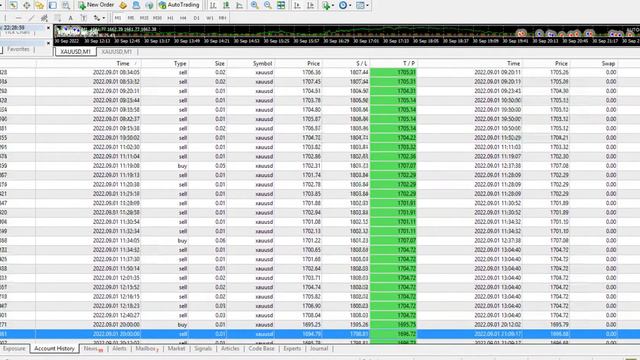Switch to the Experts tab

point(292,349)
